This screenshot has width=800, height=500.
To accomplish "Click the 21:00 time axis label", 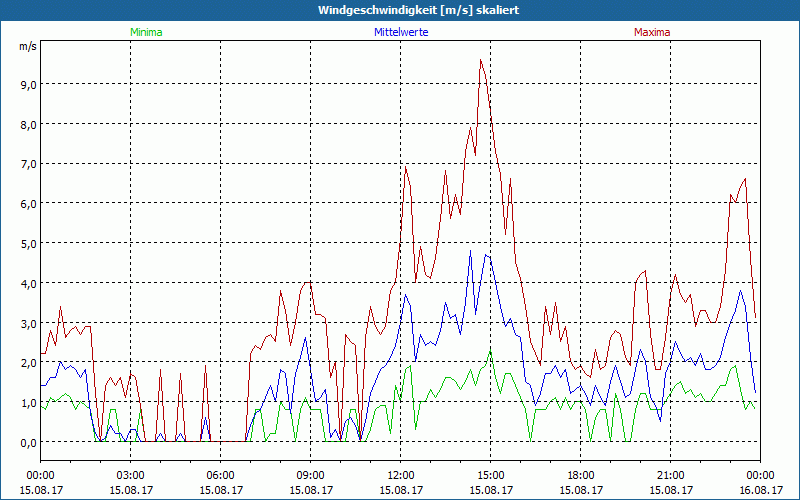I will click(670, 474).
